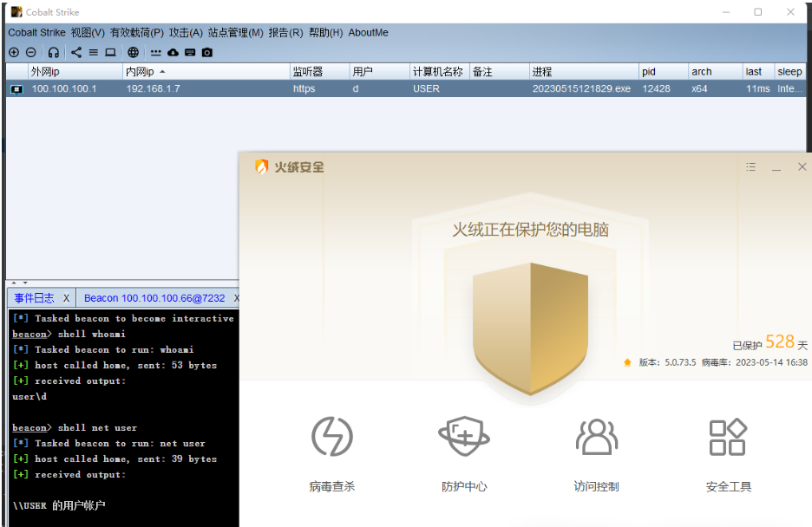Click the virus scan lightning icon
This screenshot has width=812, height=527.
point(332,437)
